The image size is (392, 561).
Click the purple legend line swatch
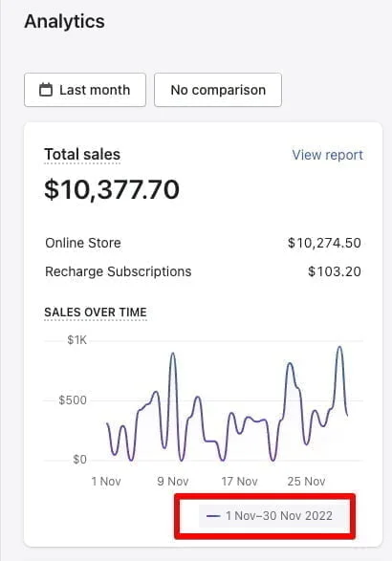[x=213, y=516]
